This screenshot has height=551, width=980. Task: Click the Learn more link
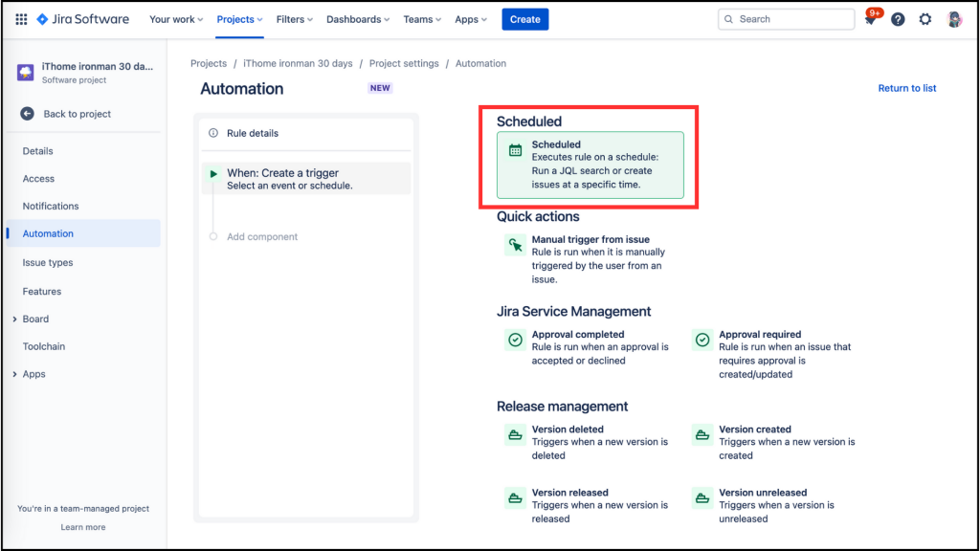83,527
